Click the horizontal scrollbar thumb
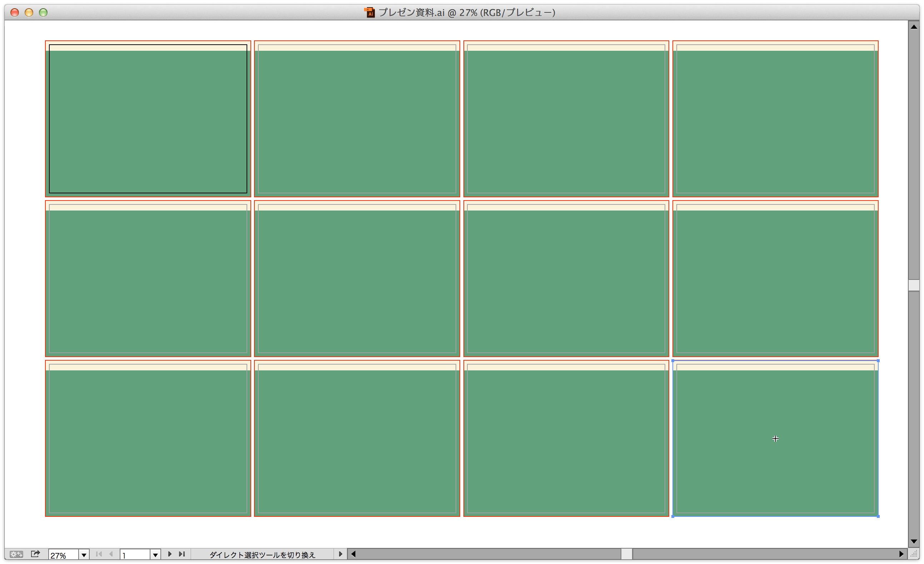 tap(627, 554)
